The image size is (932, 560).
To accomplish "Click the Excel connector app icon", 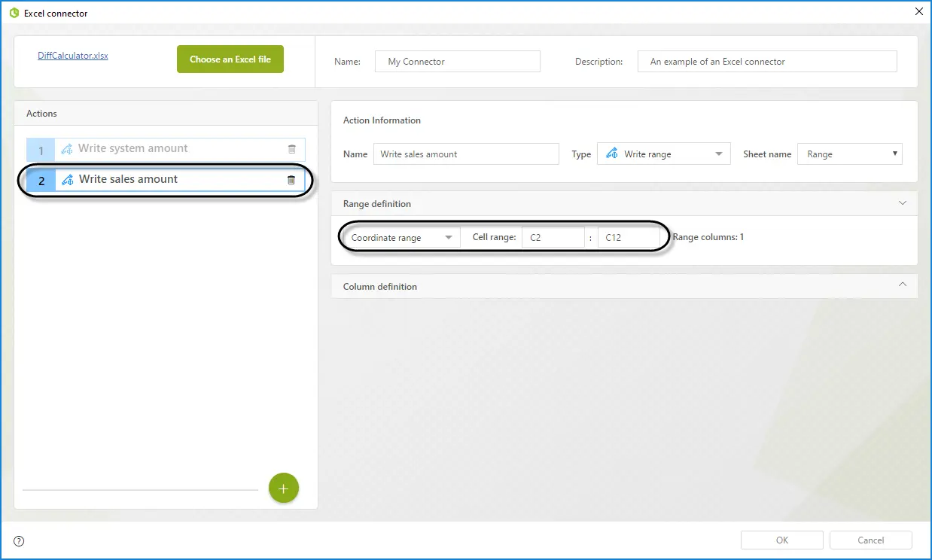I will pos(14,13).
